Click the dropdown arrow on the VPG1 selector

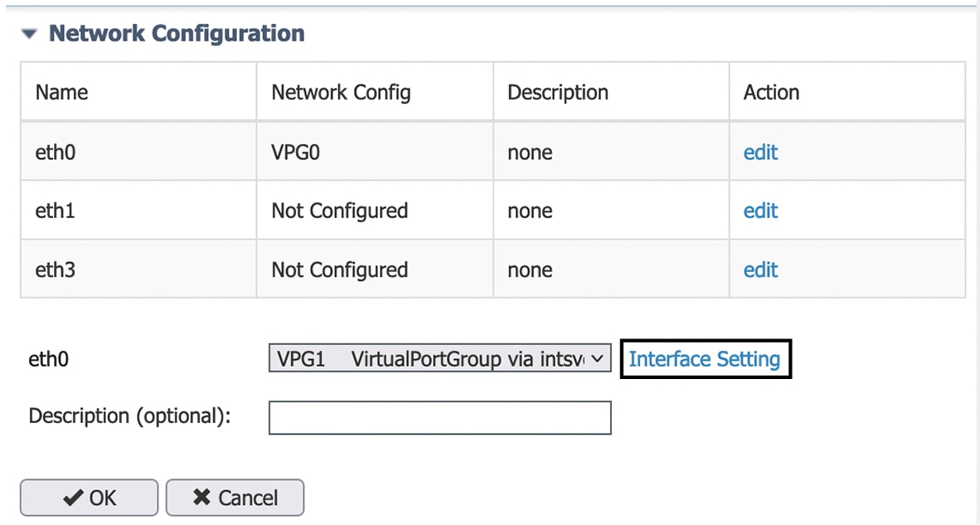[x=597, y=358]
